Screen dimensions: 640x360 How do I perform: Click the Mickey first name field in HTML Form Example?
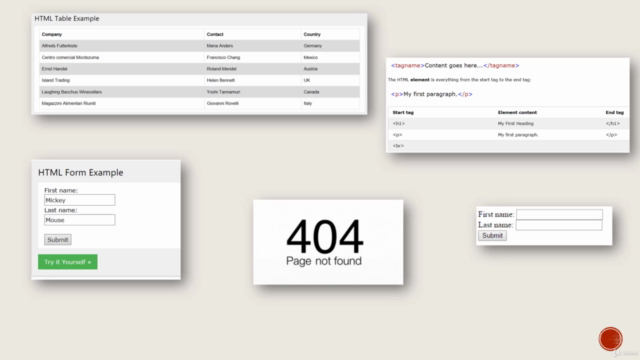click(80, 200)
